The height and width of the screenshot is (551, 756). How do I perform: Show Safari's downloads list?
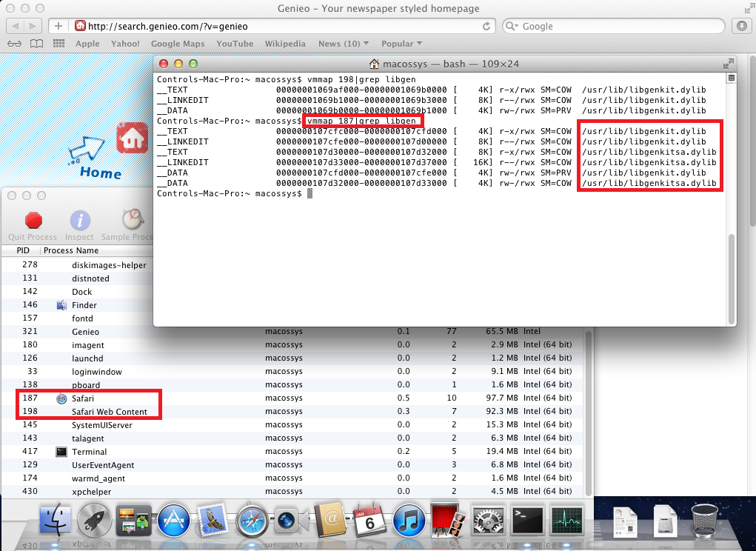click(741, 26)
